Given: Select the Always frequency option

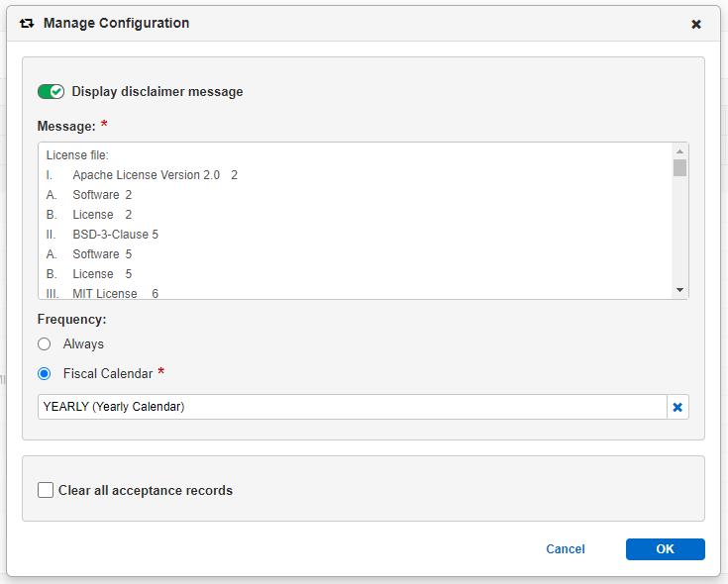Looking at the screenshot, I should coord(44,344).
